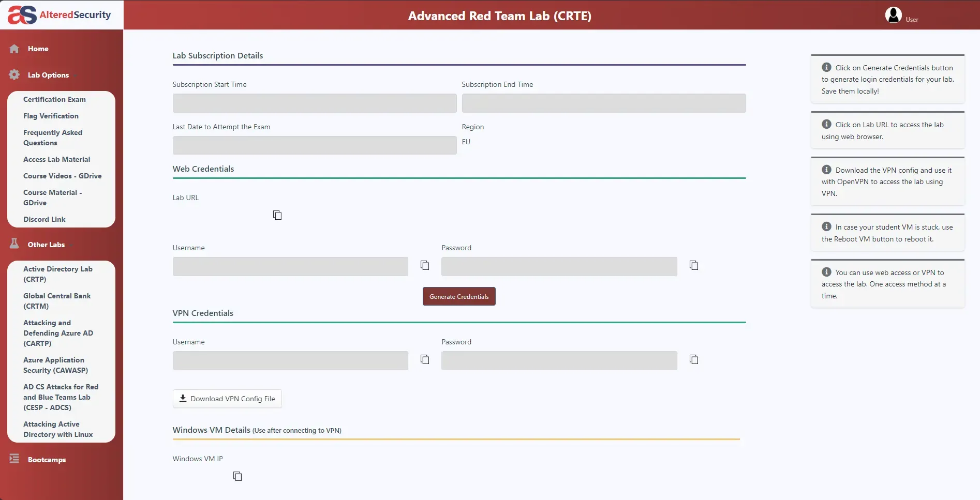Click the AlteredSecurity logo
The height and width of the screenshot is (500, 980).
[x=60, y=14]
